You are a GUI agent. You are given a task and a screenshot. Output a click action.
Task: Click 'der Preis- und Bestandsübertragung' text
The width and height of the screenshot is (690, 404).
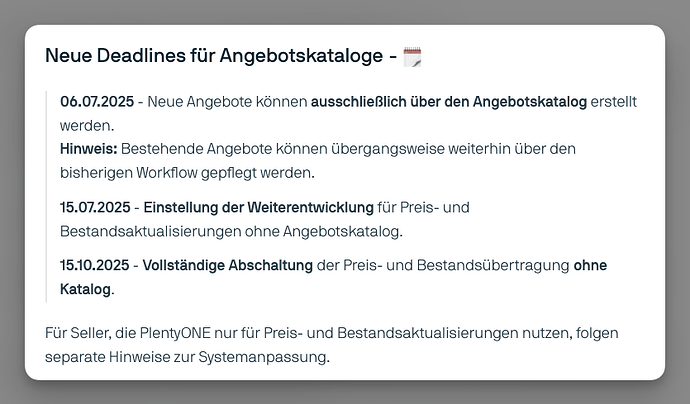(x=443, y=265)
